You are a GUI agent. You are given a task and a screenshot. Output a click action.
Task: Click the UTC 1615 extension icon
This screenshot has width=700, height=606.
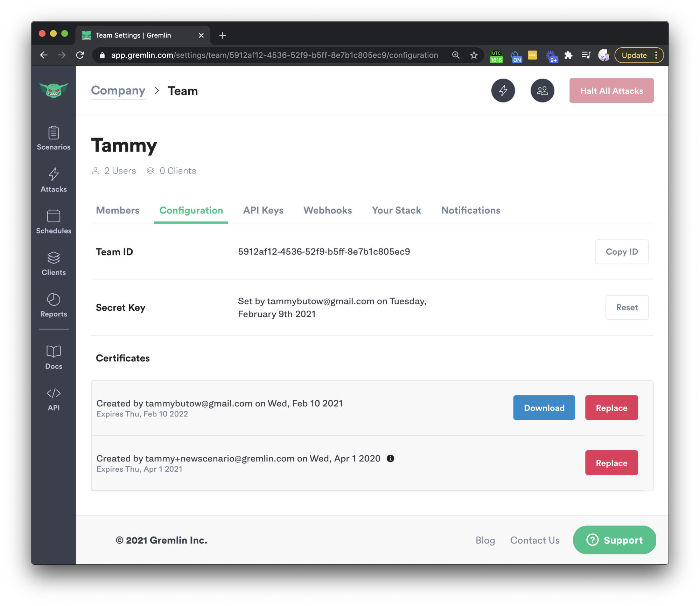pos(496,56)
